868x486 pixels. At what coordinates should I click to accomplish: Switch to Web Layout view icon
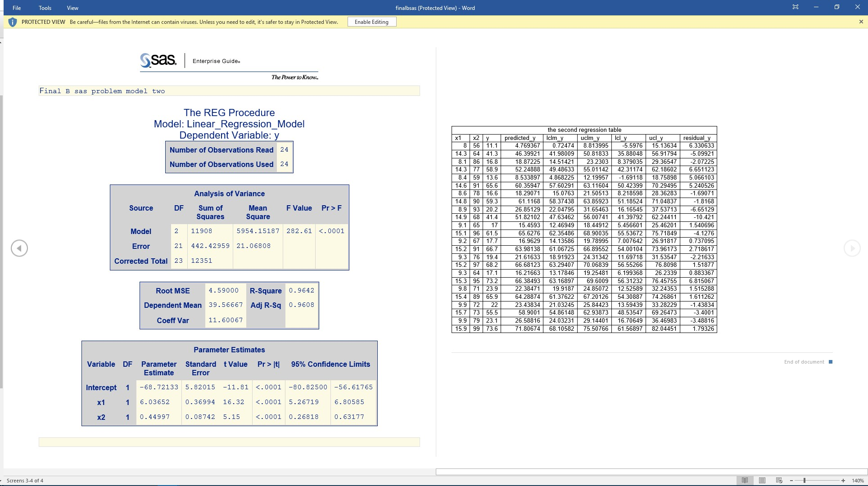779,481
